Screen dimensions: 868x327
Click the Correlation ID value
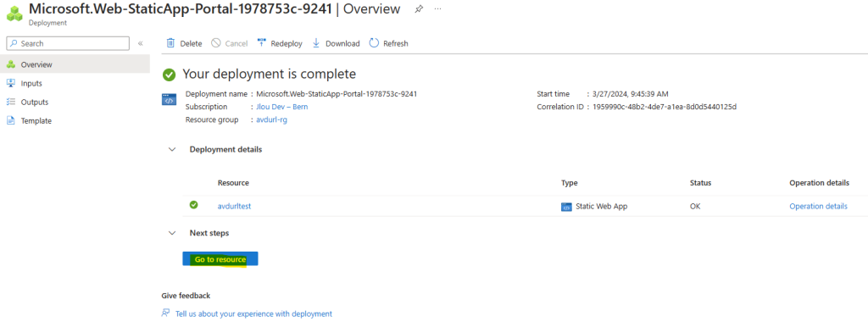pyautogui.click(x=665, y=107)
